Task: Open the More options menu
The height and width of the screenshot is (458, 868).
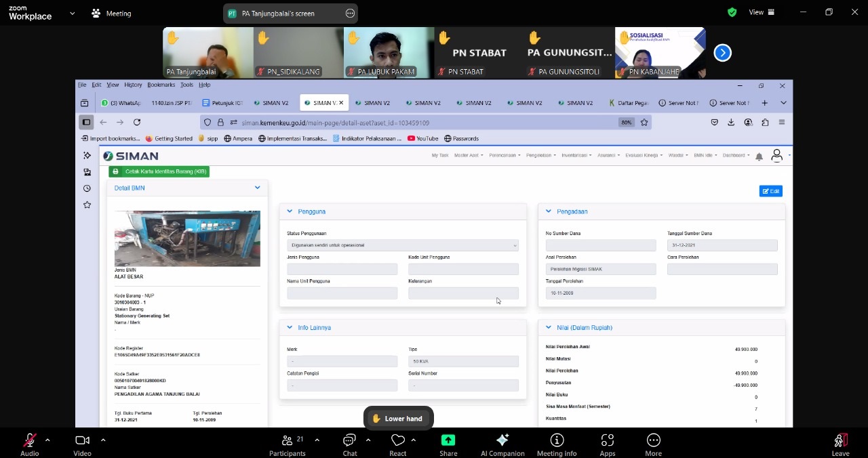Action: [x=653, y=444]
